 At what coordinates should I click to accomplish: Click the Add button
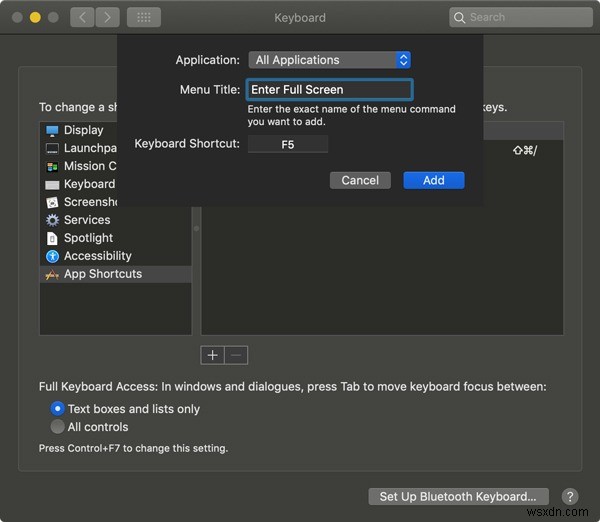tap(434, 180)
